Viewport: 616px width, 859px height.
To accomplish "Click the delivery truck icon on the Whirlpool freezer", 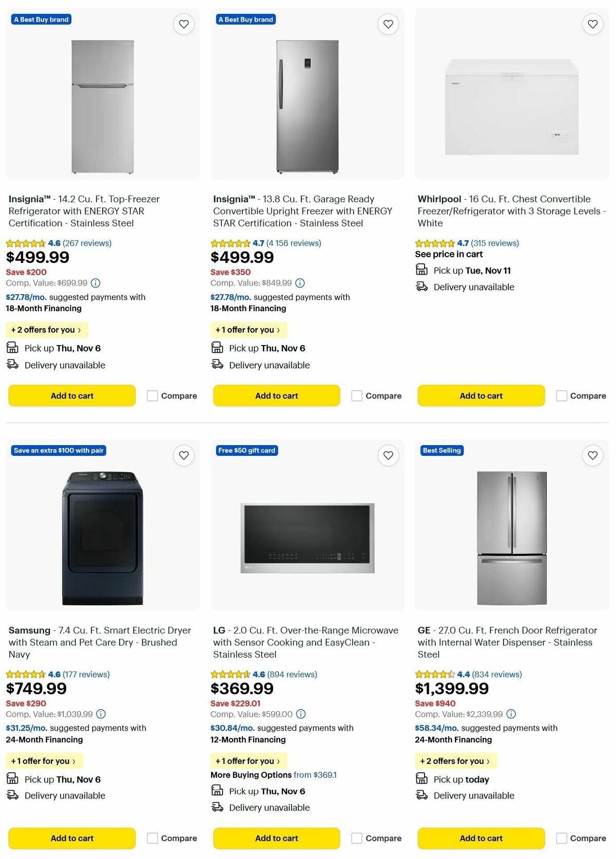I will [x=421, y=287].
